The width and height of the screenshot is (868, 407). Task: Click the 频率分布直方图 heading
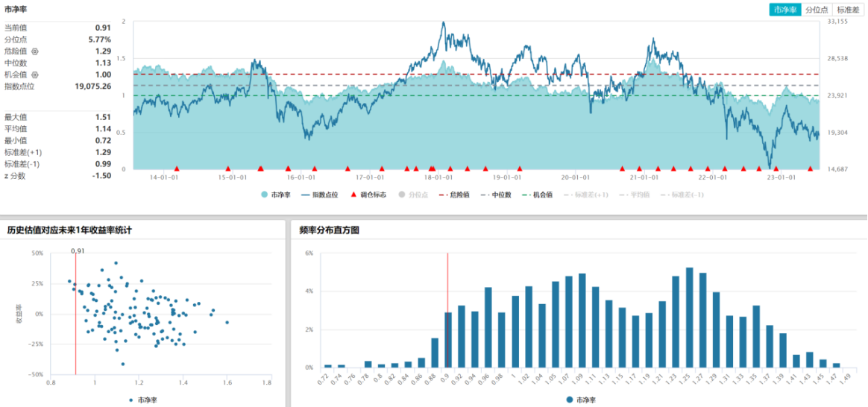tap(330, 230)
